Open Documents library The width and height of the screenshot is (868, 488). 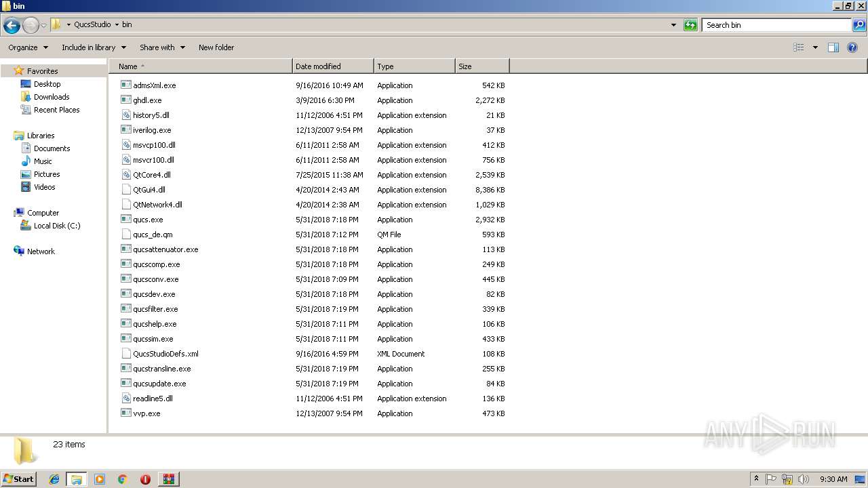tap(52, 148)
